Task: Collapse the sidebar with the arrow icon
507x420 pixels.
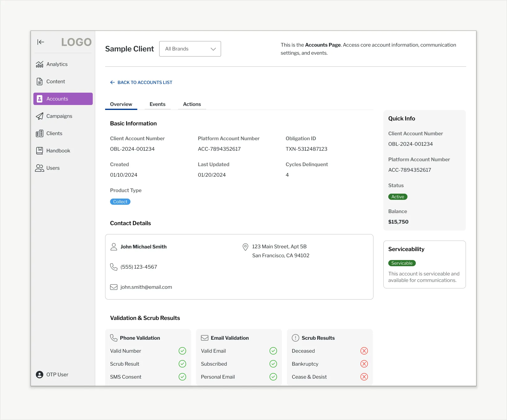Action: (40, 42)
